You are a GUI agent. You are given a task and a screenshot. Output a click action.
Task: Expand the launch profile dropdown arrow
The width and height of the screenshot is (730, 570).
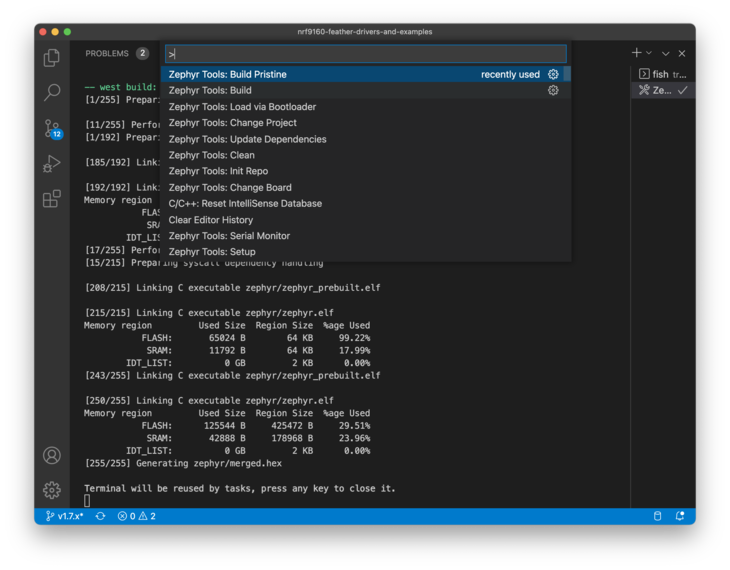(649, 53)
